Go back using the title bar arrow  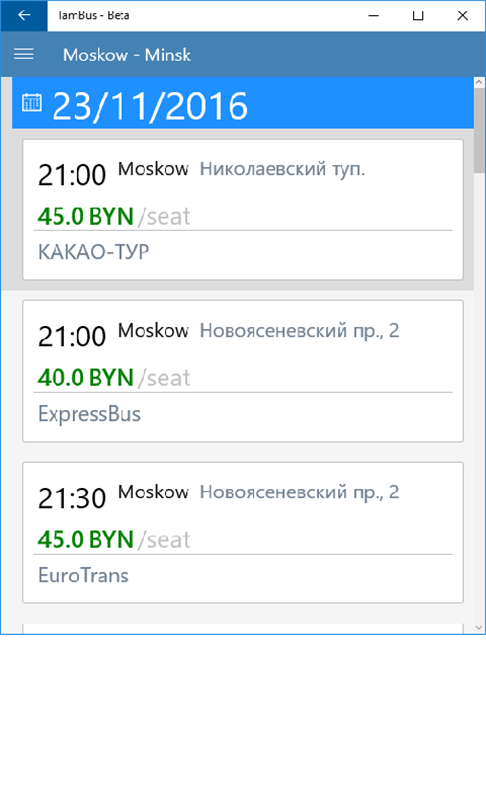pos(24,15)
